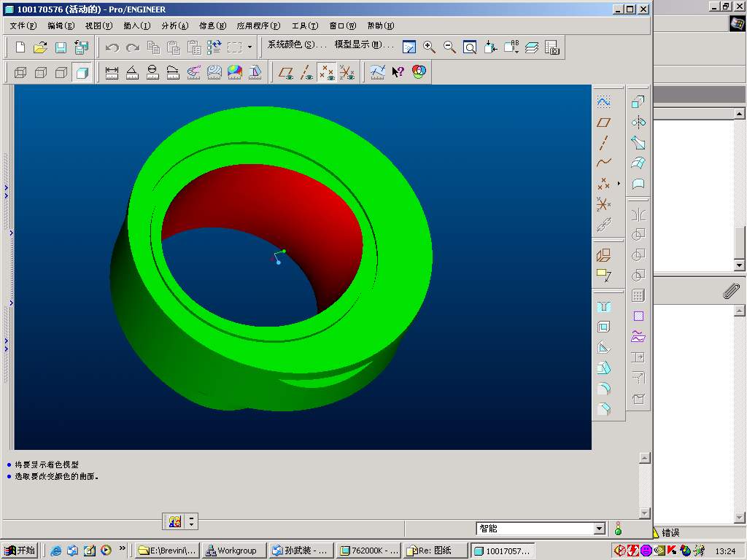Image resolution: width=747 pixels, height=560 pixels.
Task: Expand the selection box dropdown arrow
Action: coord(250,47)
